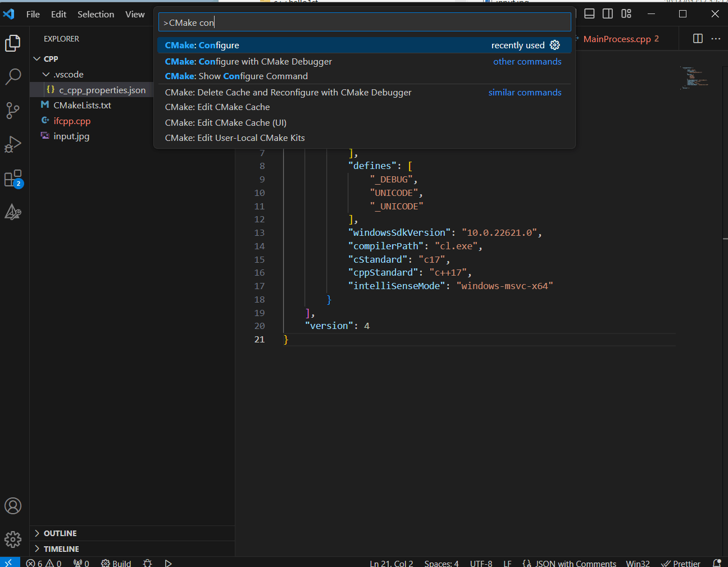Change indentation Spaces: 4 setting

pos(442,563)
